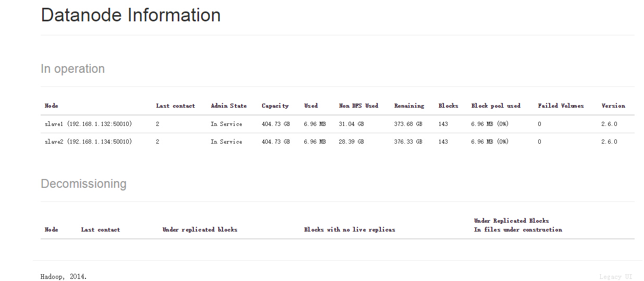Click the Capacity column header
The width and height of the screenshot is (644, 281).
[x=275, y=106]
